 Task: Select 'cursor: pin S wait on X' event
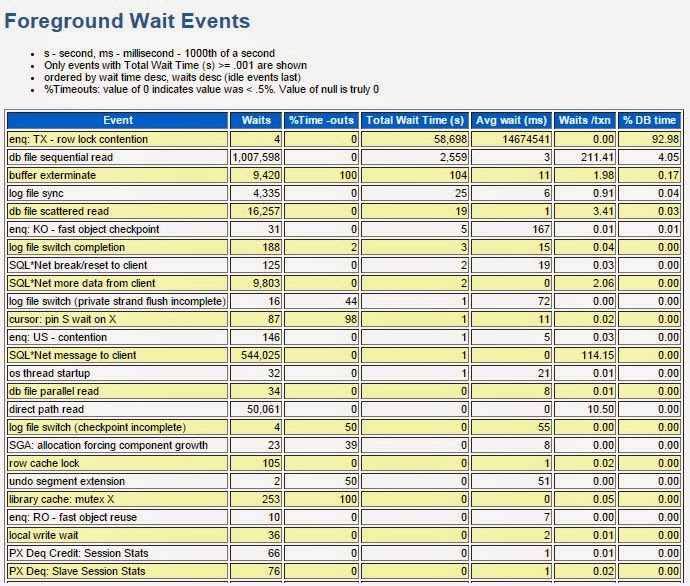click(x=118, y=320)
